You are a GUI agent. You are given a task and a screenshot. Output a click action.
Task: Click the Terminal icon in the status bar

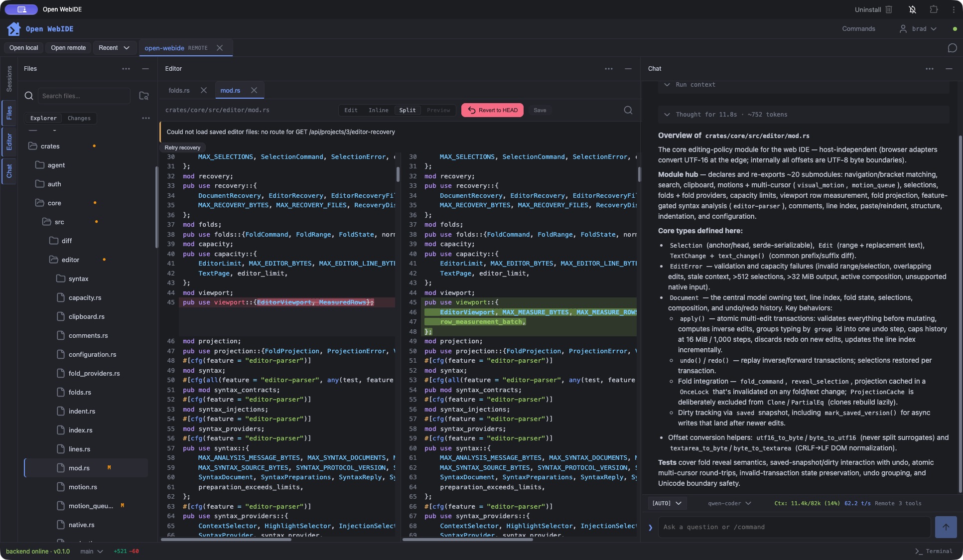[919, 551]
